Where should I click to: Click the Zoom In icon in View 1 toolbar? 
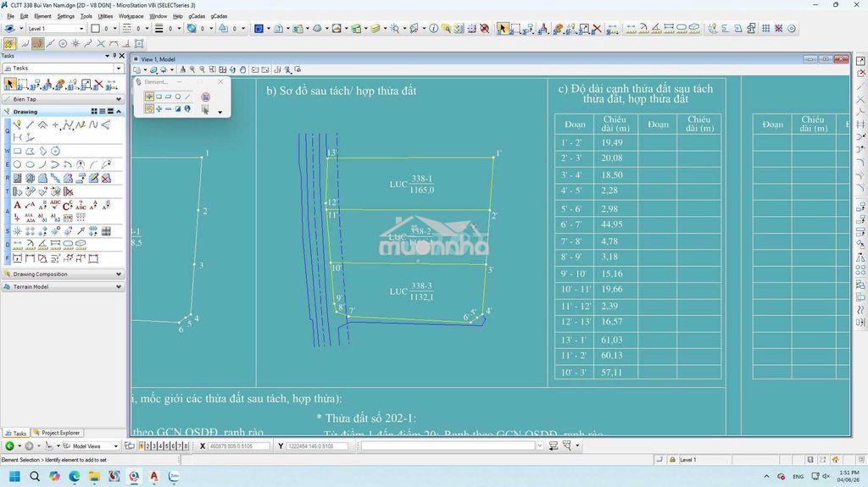point(192,69)
